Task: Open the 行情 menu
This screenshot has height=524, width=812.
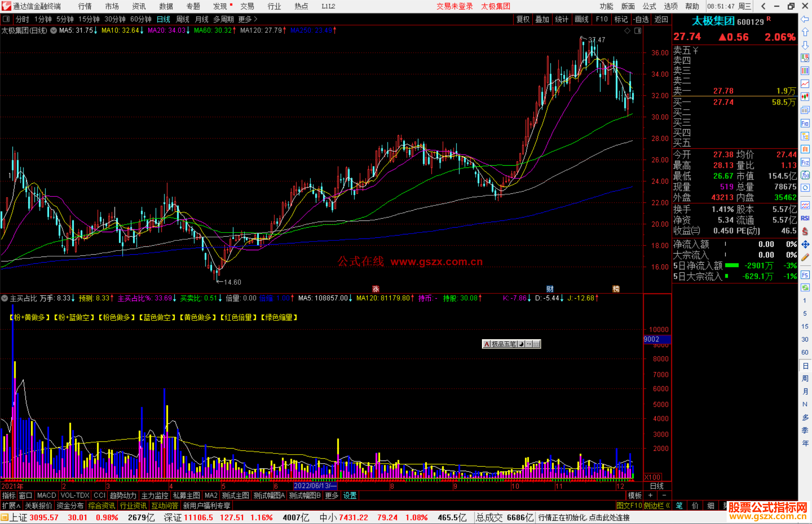Action: [x=85, y=6]
